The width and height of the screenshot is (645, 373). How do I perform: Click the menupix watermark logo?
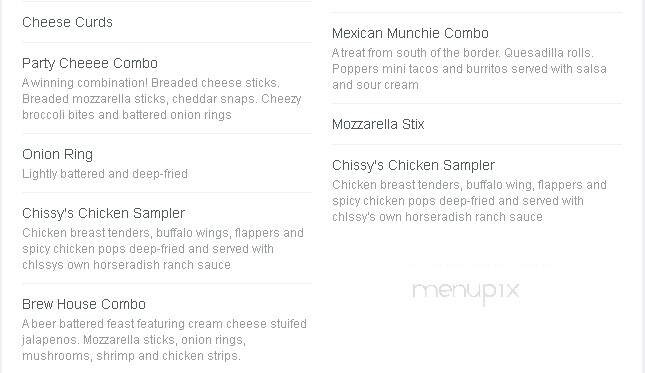(466, 292)
